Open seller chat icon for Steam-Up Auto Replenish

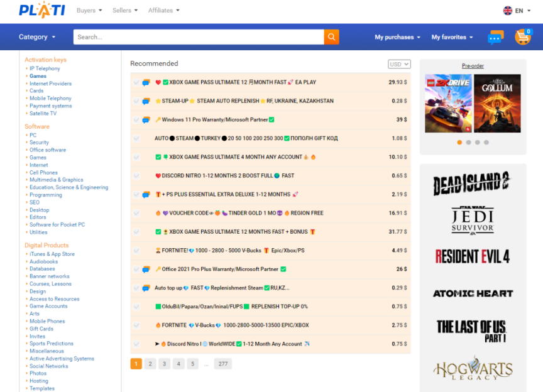(x=146, y=101)
